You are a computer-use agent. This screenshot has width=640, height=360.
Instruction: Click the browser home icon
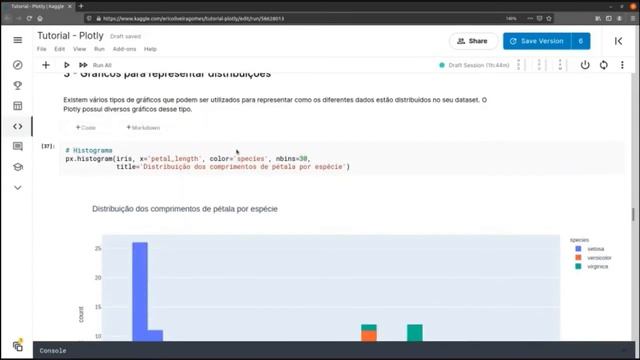click(x=40, y=18)
